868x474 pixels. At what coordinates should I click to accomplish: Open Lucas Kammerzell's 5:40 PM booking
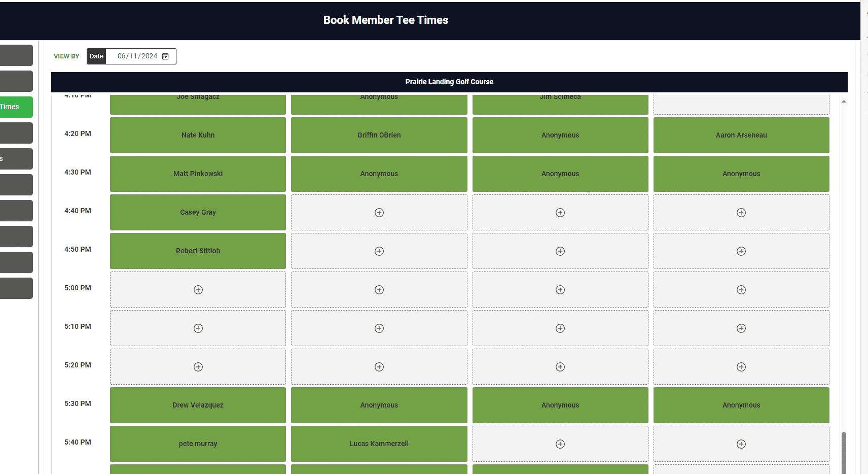tap(379, 444)
